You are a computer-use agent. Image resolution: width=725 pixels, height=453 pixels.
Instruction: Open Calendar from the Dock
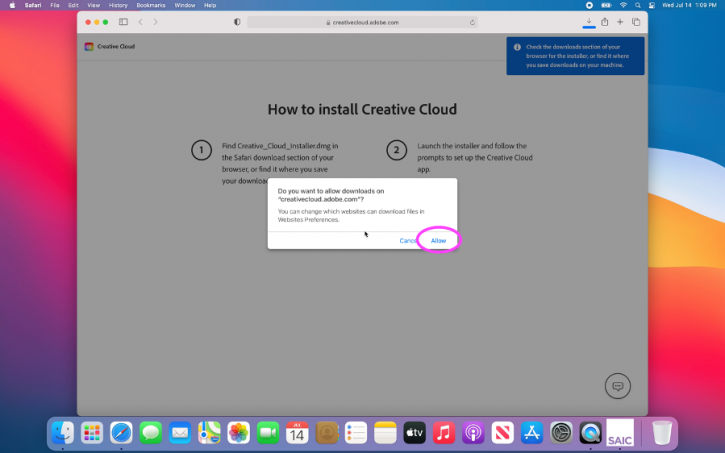297,433
